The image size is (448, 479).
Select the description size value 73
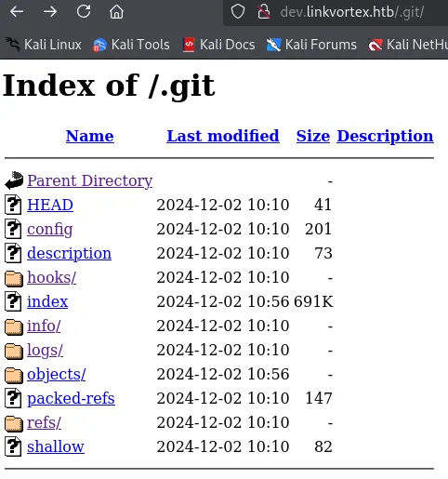pos(323,253)
